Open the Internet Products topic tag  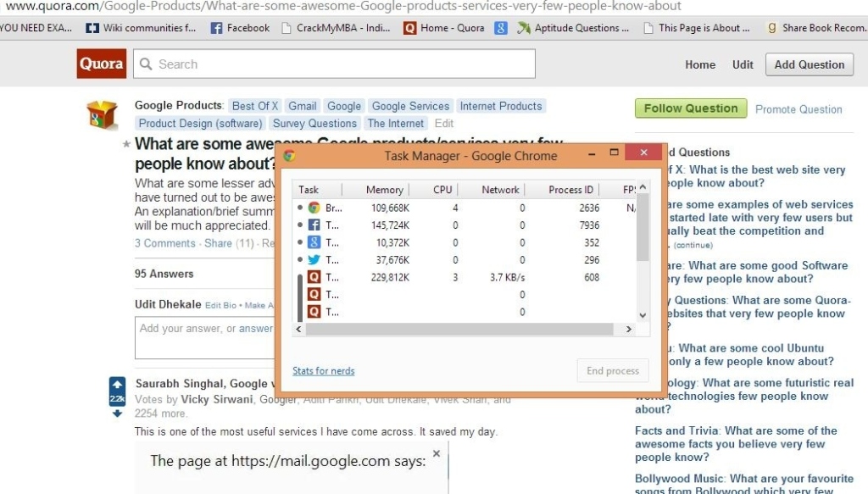(500, 106)
